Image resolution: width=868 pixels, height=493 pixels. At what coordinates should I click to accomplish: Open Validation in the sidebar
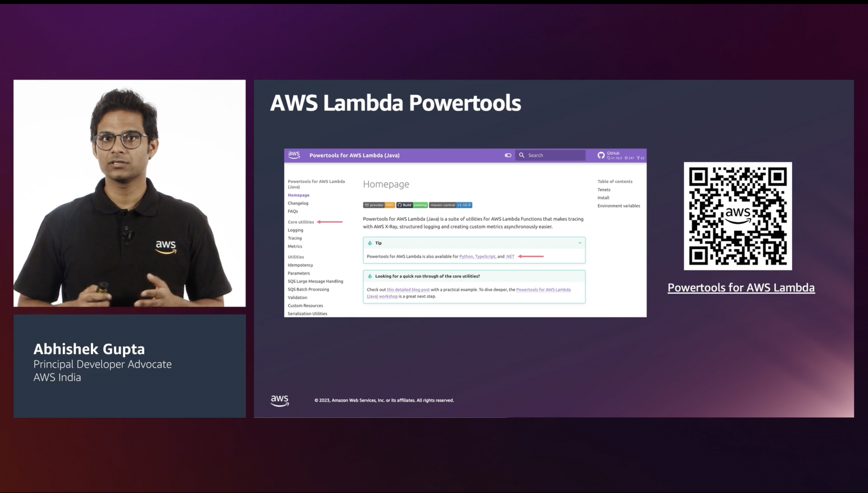pyautogui.click(x=297, y=297)
